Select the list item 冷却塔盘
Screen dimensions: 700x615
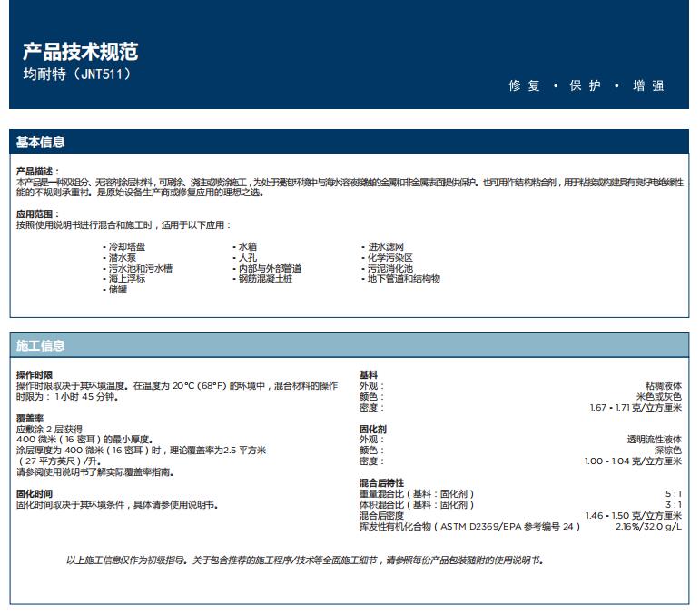point(127,246)
